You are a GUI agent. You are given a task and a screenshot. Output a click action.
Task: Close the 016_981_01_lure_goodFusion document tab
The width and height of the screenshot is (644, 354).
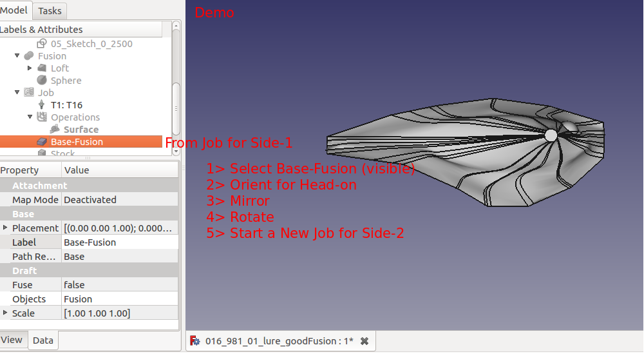[364, 341]
